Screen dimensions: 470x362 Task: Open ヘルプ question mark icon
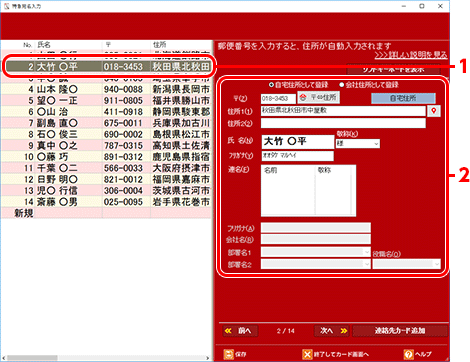click(409, 354)
